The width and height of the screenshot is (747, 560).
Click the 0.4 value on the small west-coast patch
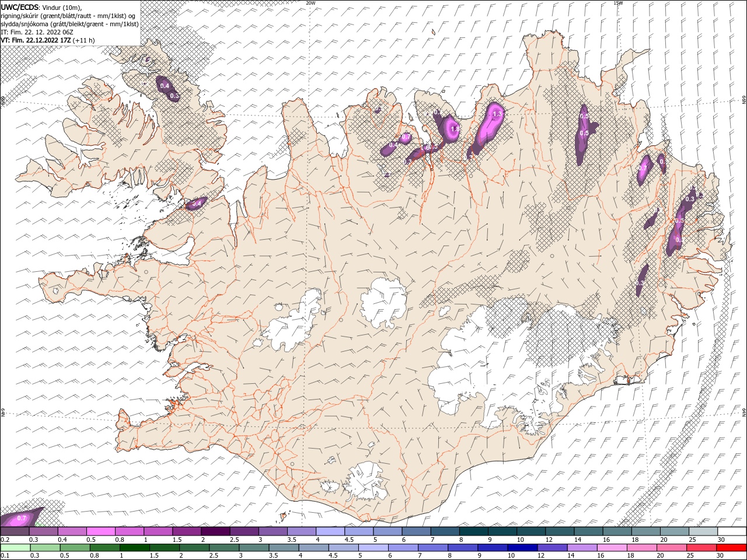pos(197,204)
